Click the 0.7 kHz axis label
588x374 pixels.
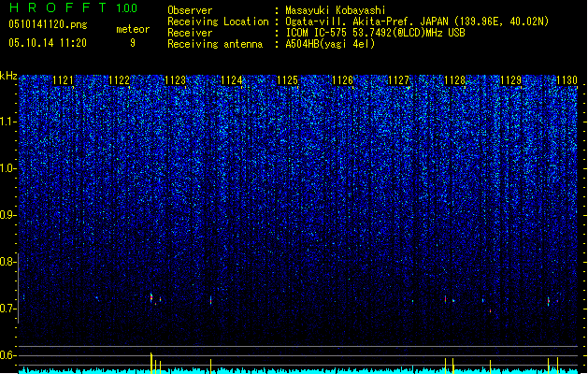(x=7, y=309)
